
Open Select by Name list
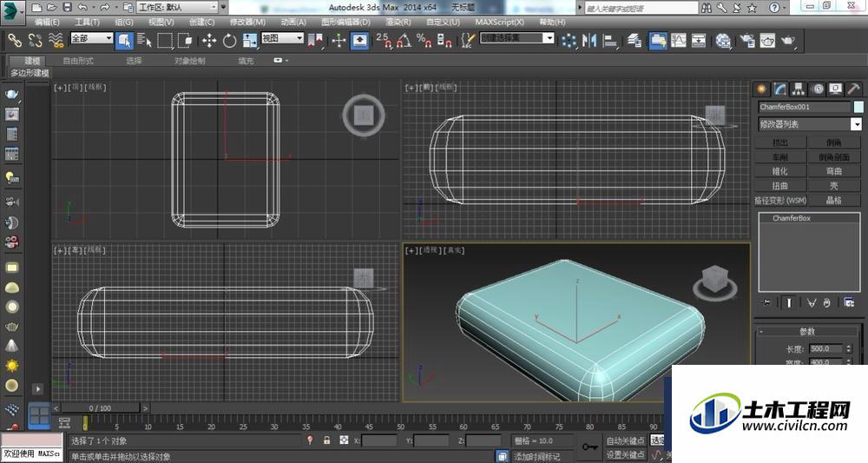144,41
